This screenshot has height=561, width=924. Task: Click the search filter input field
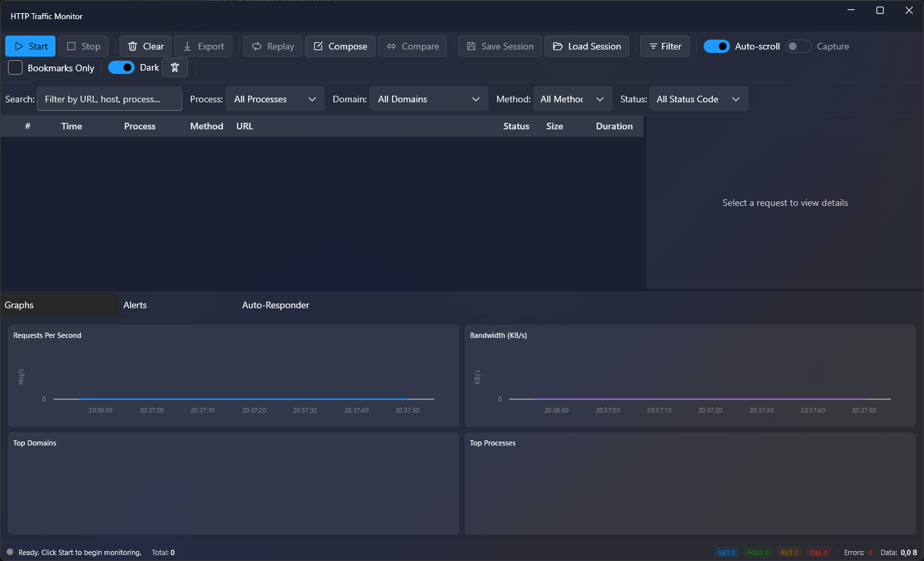(110, 99)
